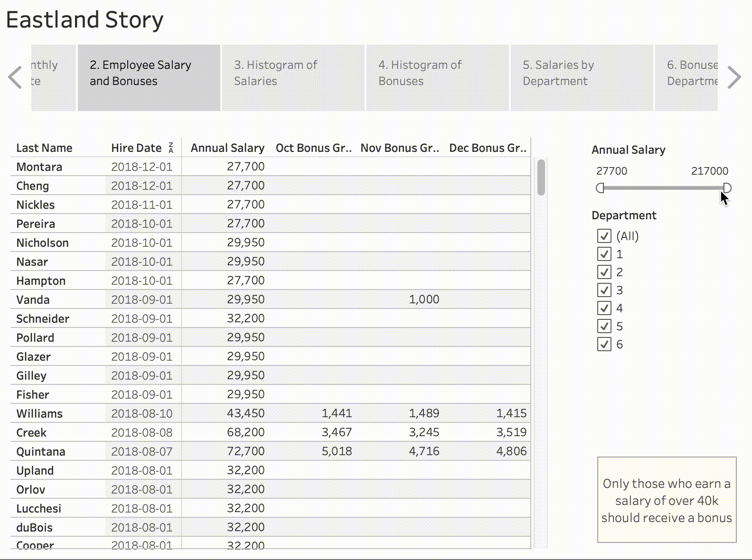The image size is (752, 560).
Task: Click the Dec Bonus column header
Action: click(488, 148)
